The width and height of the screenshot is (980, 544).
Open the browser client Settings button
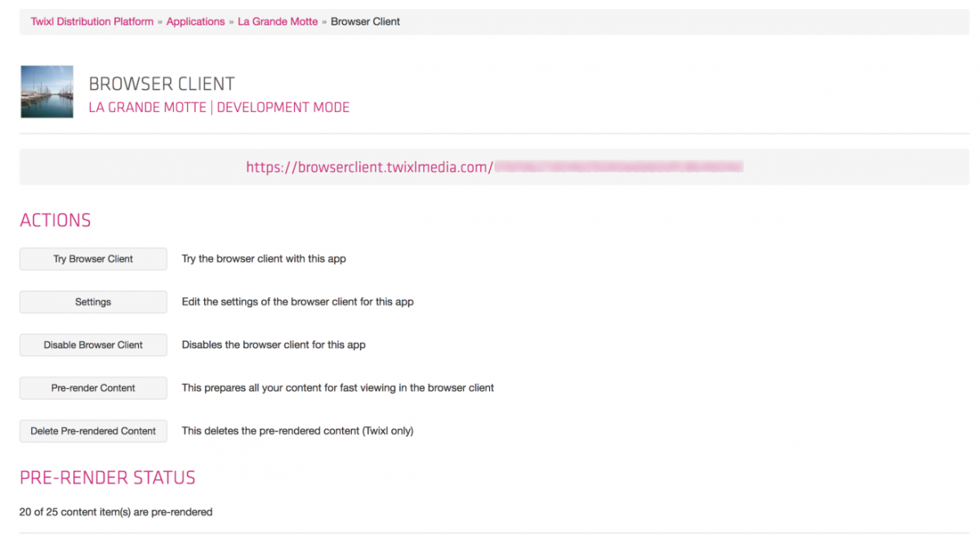point(93,302)
